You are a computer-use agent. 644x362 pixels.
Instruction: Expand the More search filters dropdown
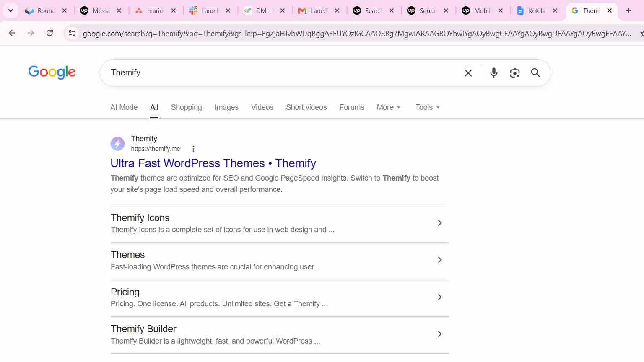389,107
